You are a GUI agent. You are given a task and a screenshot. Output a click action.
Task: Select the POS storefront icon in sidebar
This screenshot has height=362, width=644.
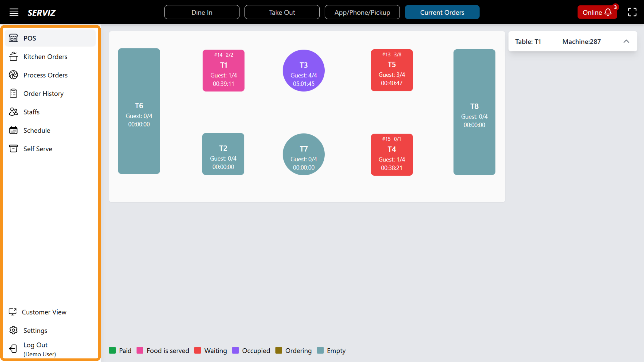tap(13, 38)
